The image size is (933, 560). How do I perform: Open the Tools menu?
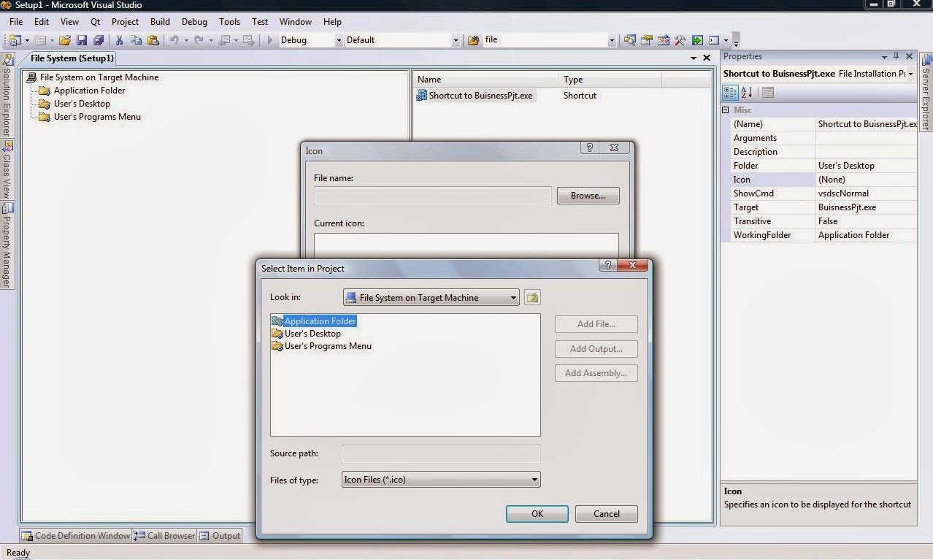[x=229, y=22]
